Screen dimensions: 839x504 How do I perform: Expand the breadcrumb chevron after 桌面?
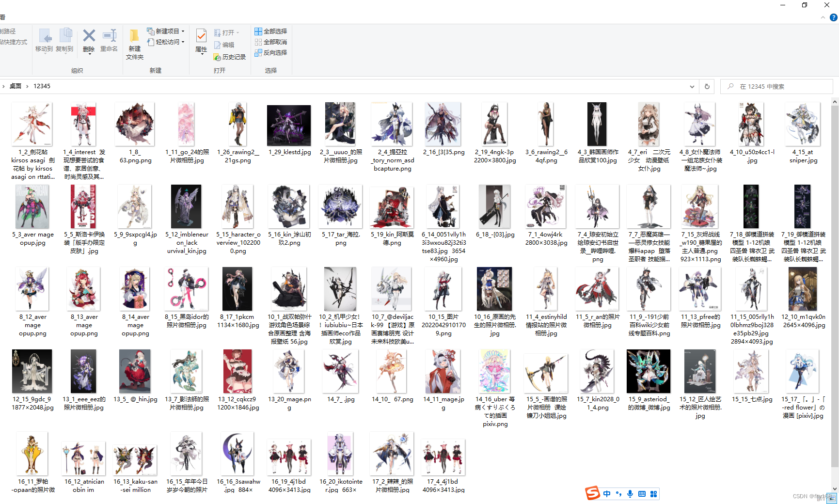[27, 86]
